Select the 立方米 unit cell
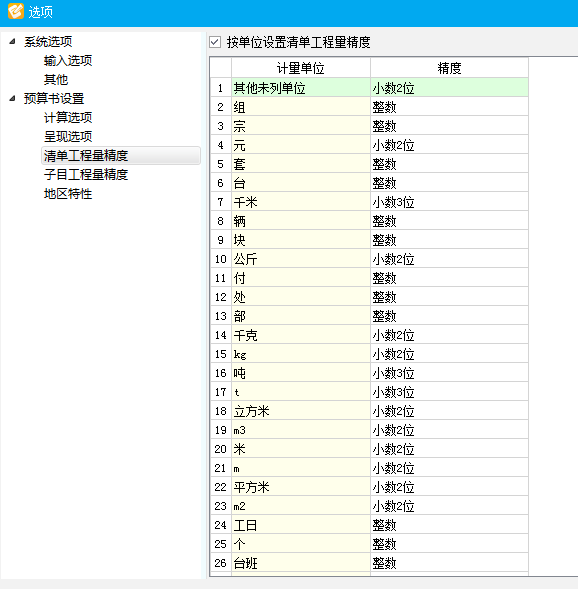 [x=301, y=411]
